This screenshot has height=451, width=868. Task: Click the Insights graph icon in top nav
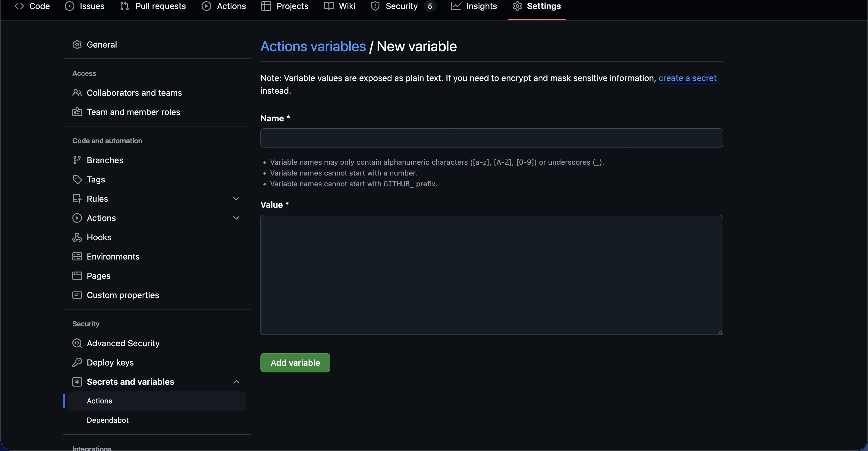[456, 6]
